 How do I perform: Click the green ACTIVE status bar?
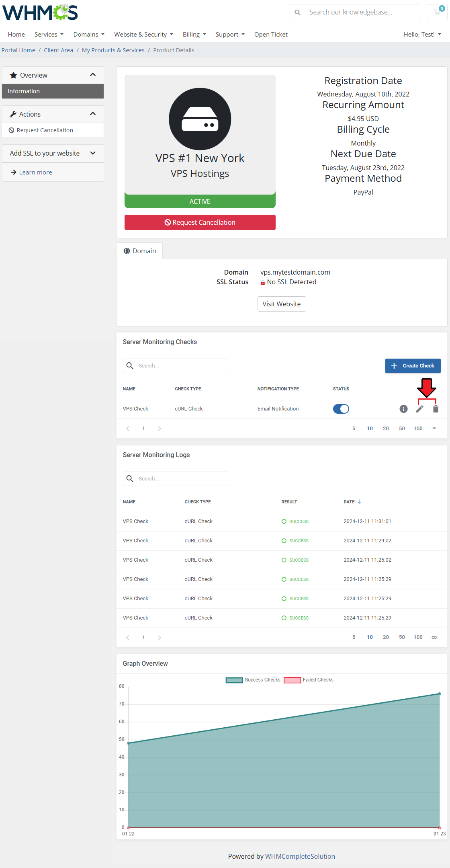pyautogui.click(x=200, y=201)
